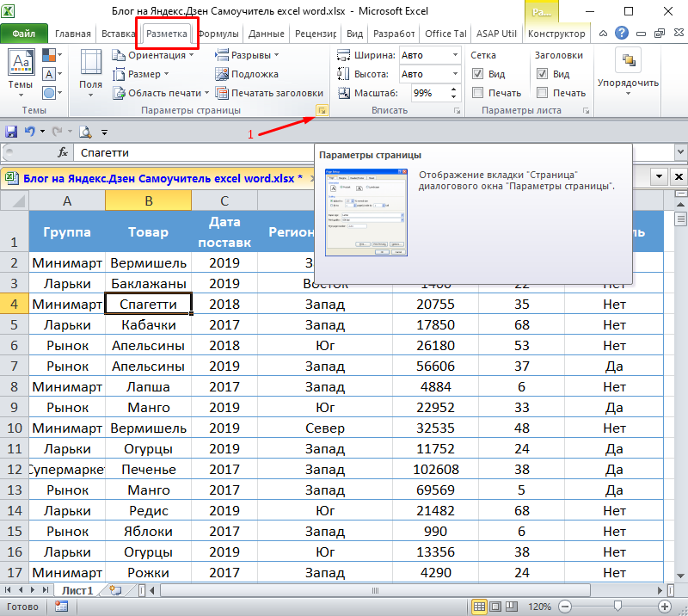Click cell Баклажаны in column B
The image size is (688, 616).
(x=149, y=284)
